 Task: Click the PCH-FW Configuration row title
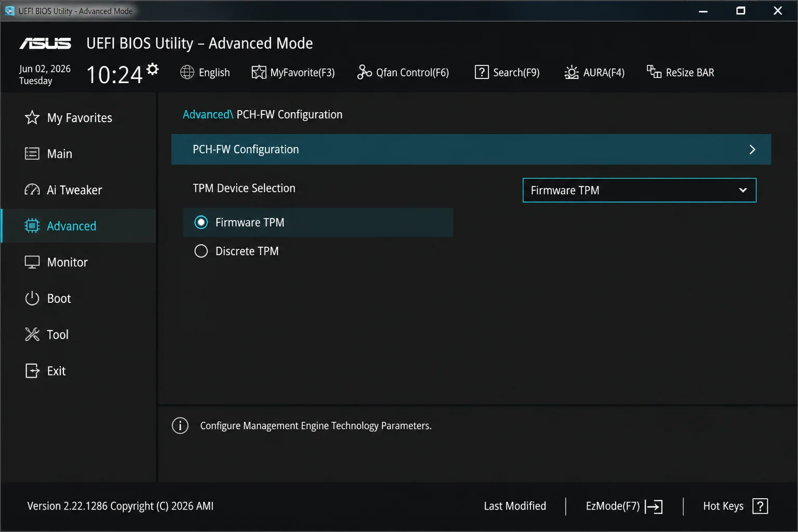point(246,150)
